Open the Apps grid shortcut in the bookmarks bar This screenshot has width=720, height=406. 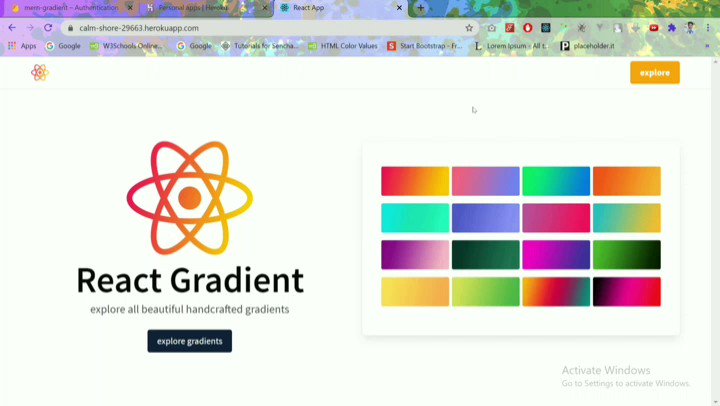click(x=22, y=46)
